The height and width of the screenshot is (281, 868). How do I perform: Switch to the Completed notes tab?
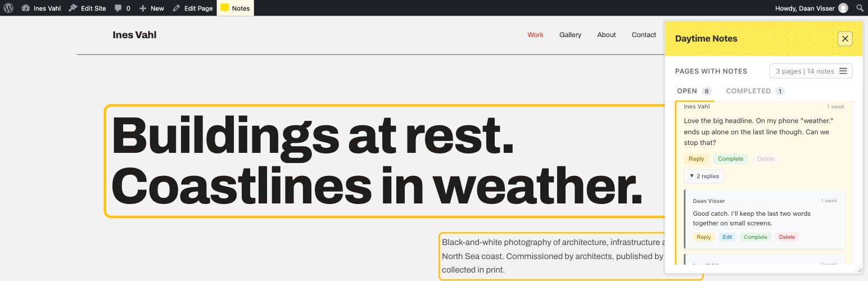[755, 91]
